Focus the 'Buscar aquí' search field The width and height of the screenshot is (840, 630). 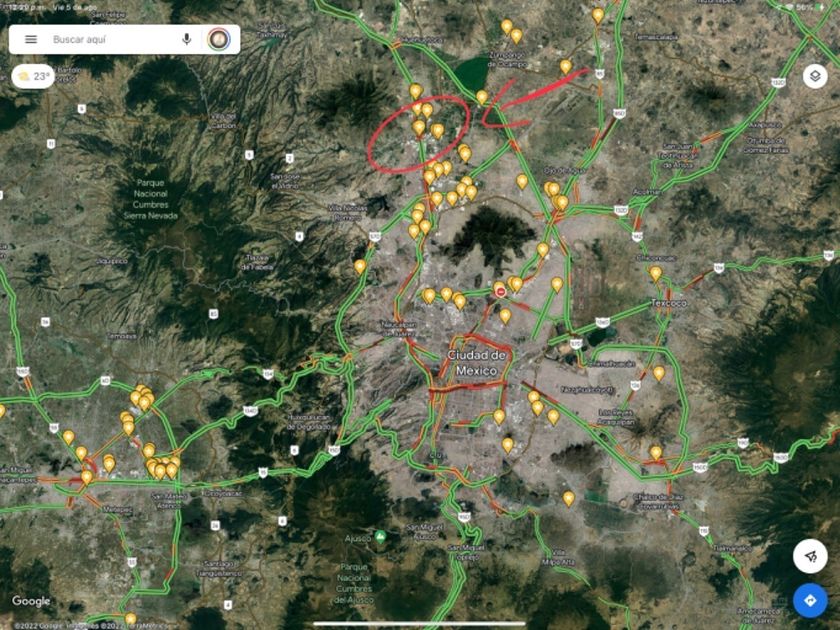pos(112,39)
